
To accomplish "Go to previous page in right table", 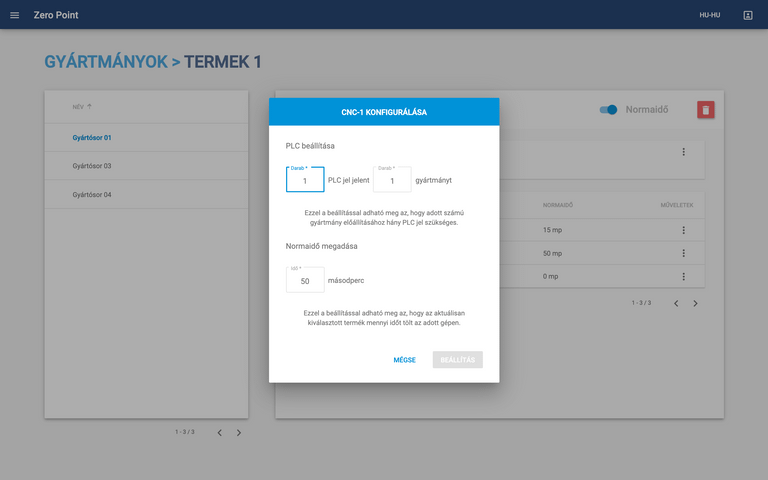I will tap(676, 303).
